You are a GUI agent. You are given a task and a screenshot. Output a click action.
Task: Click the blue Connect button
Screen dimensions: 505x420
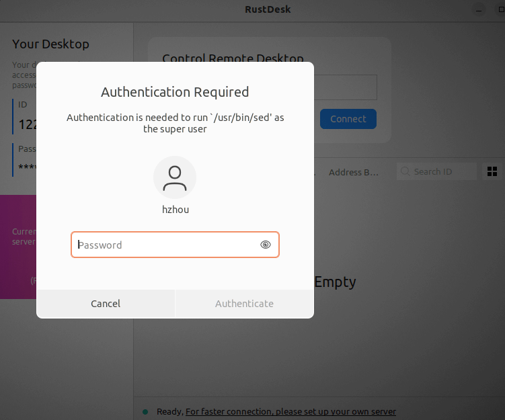[x=348, y=119]
